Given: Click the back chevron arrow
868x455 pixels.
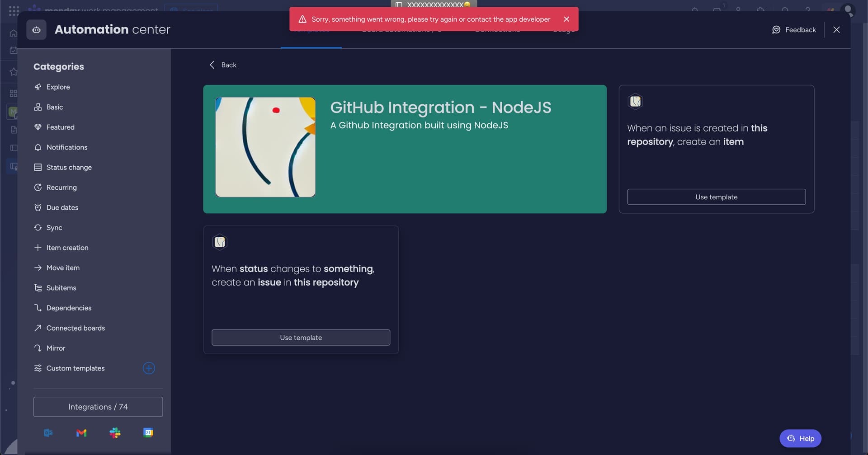Looking at the screenshot, I should click(212, 65).
